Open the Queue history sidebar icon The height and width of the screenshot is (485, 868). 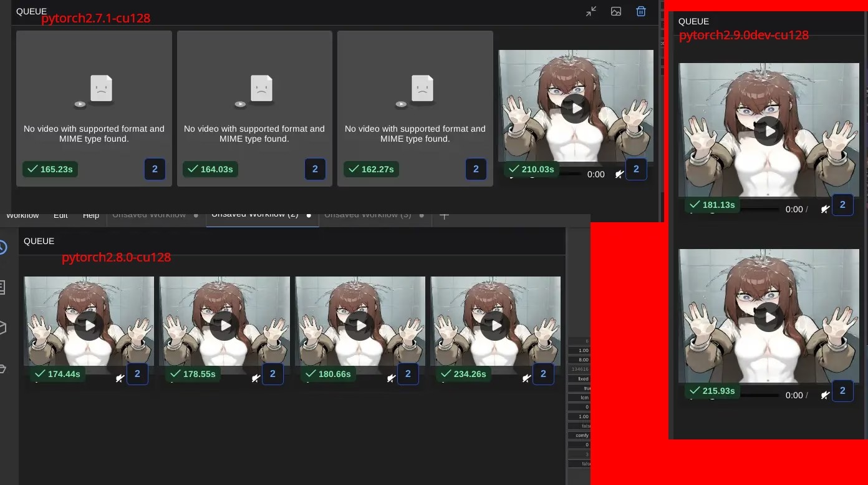tap(2, 247)
